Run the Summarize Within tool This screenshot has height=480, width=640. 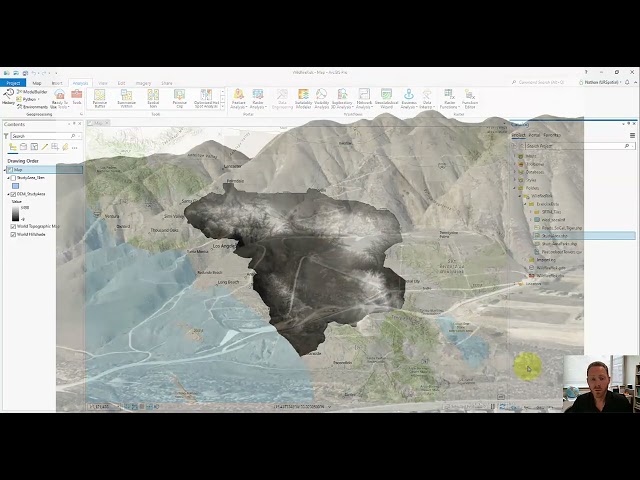coord(127,99)
